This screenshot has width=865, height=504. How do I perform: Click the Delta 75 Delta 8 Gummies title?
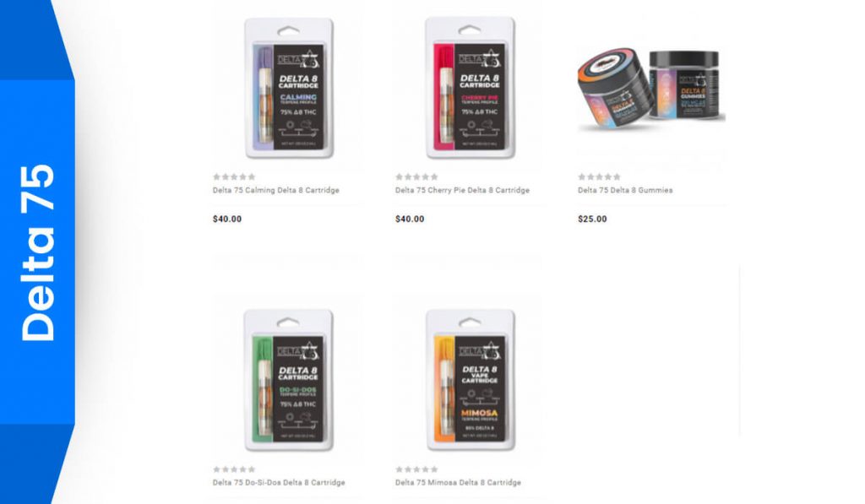[625, 190]
